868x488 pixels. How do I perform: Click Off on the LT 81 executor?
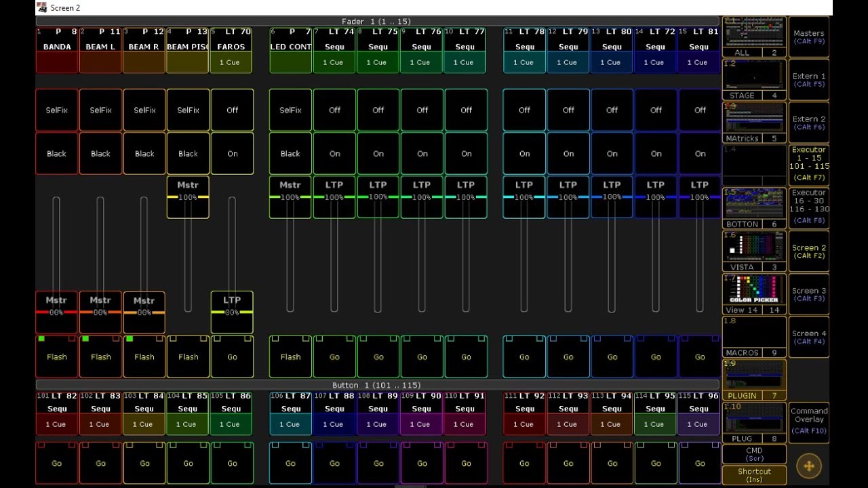pos(700,110)
